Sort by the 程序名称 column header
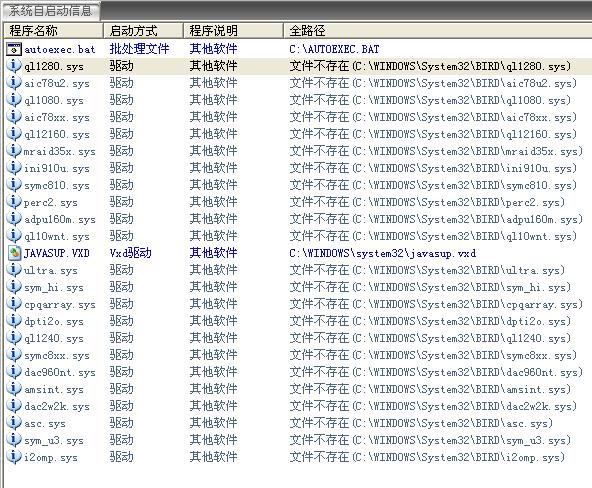 click(x=53, y=31)
